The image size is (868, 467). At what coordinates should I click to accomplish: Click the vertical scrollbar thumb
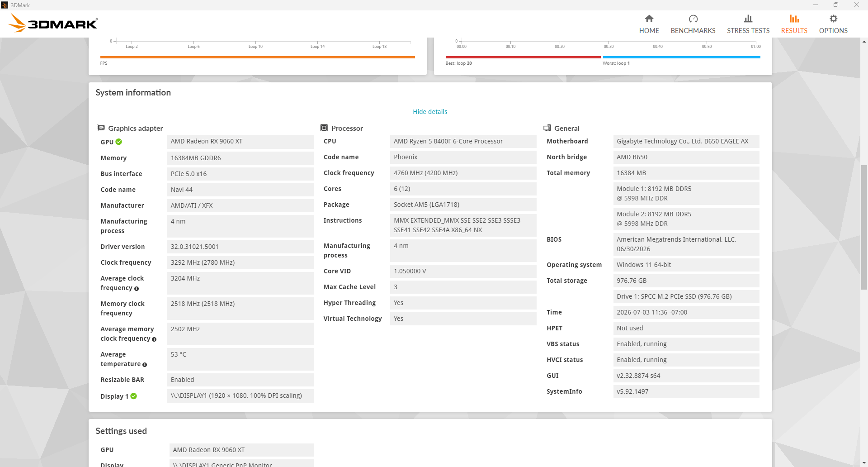pyautogui.click(x=864, y=227)
